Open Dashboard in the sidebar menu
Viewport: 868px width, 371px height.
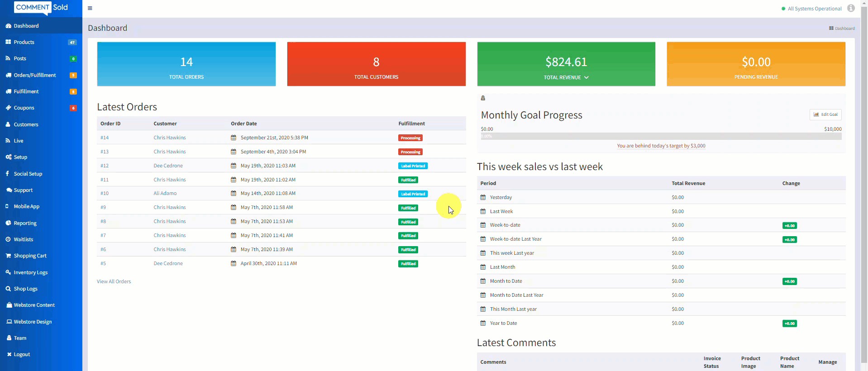coord(41,26)
